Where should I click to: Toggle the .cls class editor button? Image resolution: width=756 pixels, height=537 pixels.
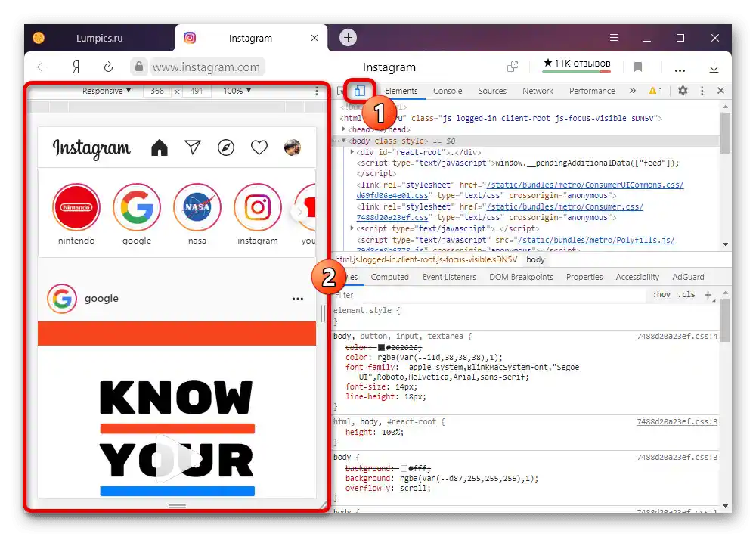(686, 295)
